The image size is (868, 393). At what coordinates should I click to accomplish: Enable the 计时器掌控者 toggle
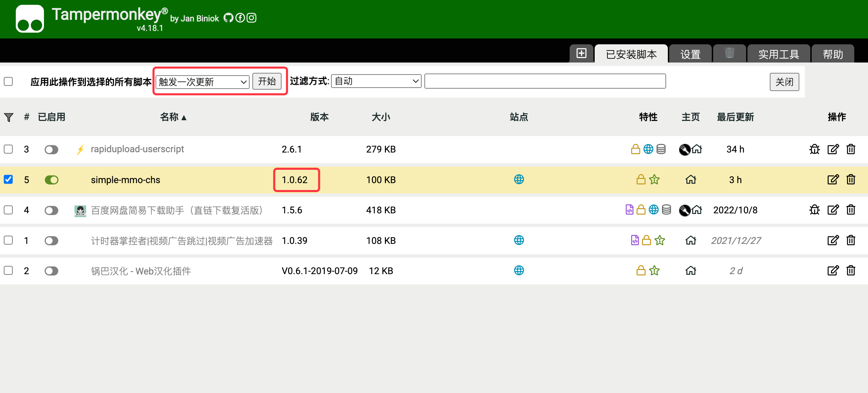[x=52, y=240]
